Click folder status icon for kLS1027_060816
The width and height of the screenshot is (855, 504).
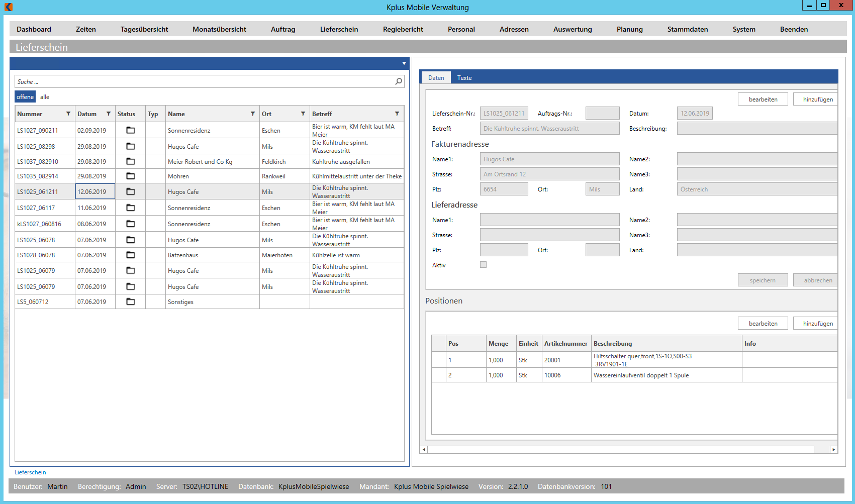(x=131, y=224)
